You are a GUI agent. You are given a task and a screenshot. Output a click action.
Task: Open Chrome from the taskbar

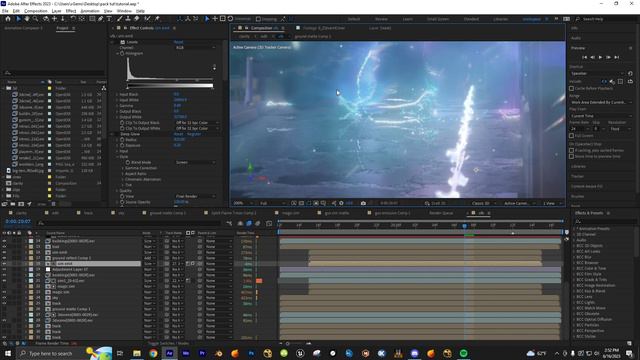click(153, 353)
